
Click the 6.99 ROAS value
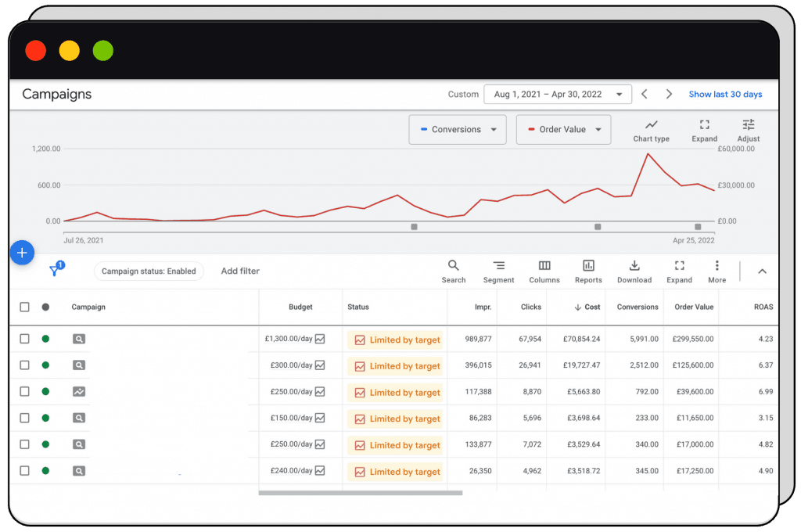click(766, 391)
